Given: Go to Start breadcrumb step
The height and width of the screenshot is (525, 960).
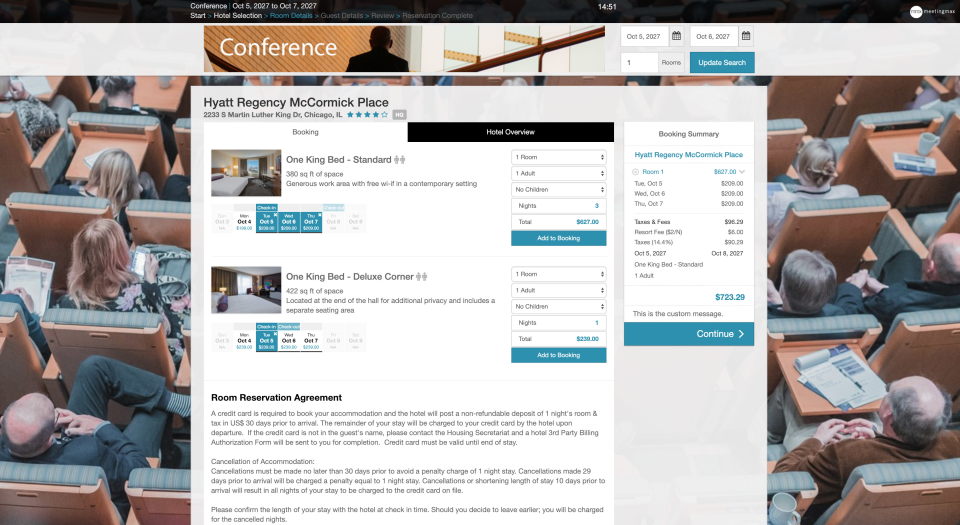Looking at the screenshot, I should tap(198, 16).
